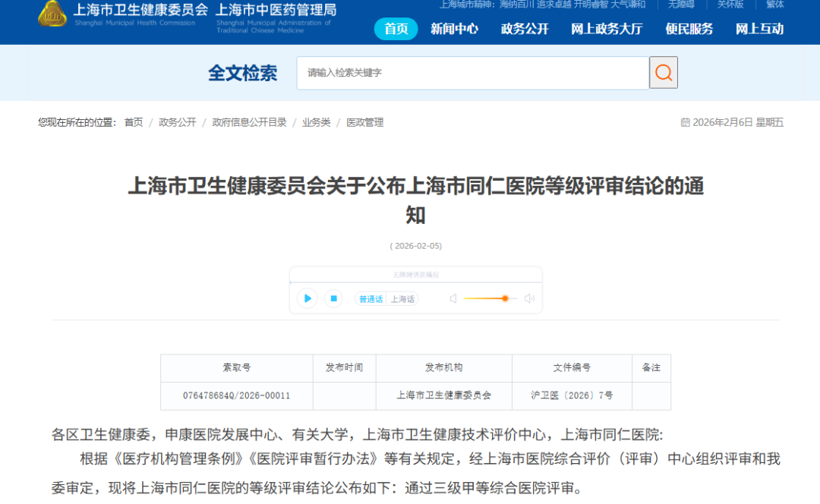Open the 便民服务 menu
This screenshot has width=820, height=504.
[689, 29]
